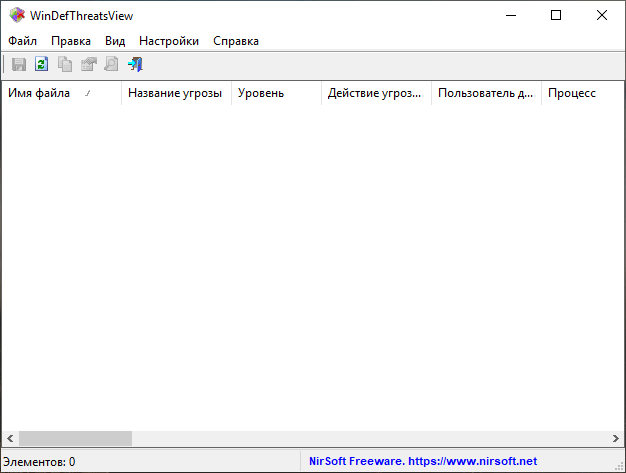Sort by the Уровень column header
Screen dimensions: 626x473
[276, 93]
